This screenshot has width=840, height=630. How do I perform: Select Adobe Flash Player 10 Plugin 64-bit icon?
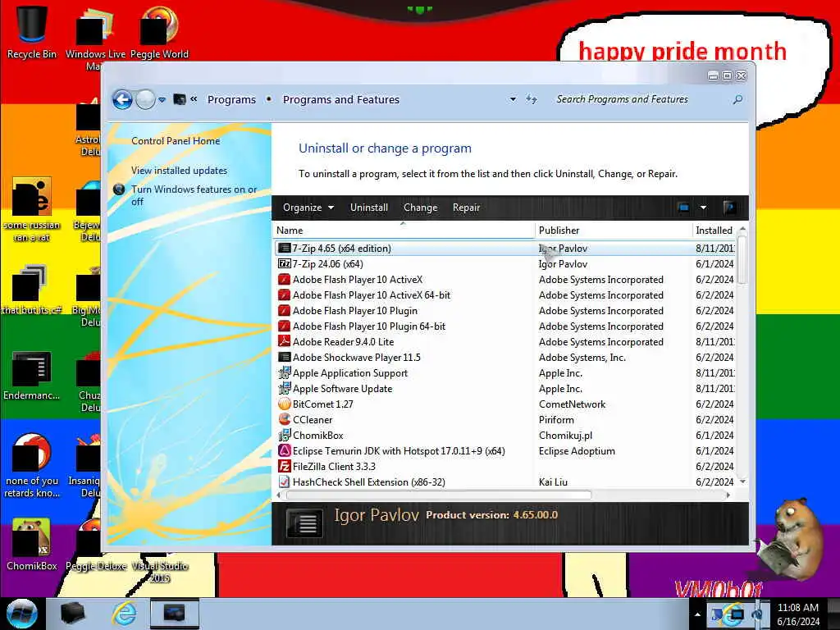coord(285,326)
